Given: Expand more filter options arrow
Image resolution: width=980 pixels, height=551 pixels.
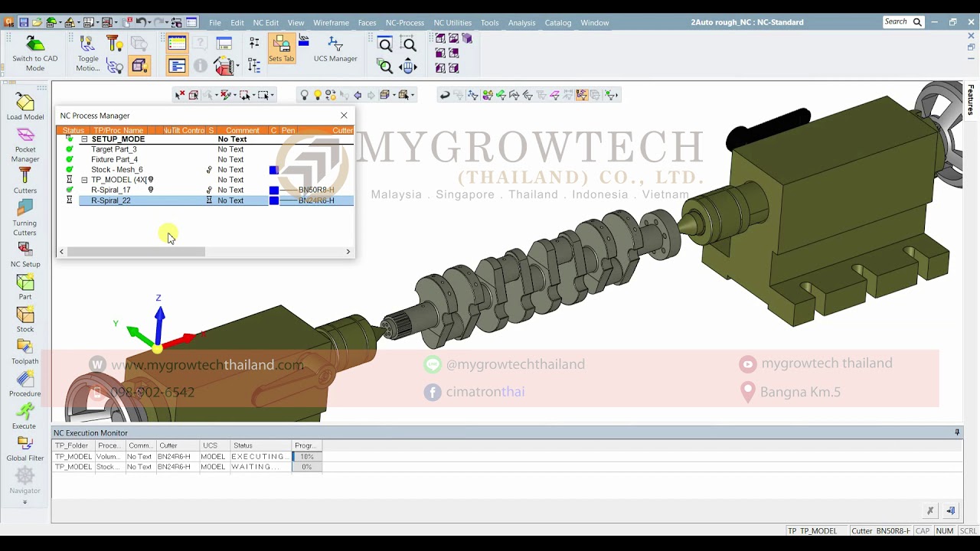Looking at the screenshot, I should [618, 95].
